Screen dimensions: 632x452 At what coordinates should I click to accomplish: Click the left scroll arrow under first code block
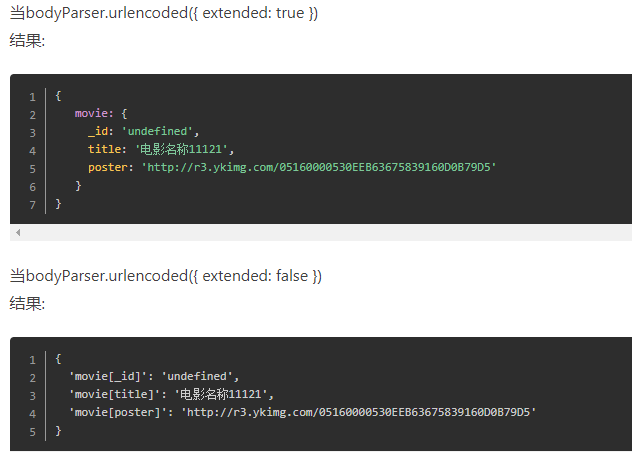pos(18,232)
